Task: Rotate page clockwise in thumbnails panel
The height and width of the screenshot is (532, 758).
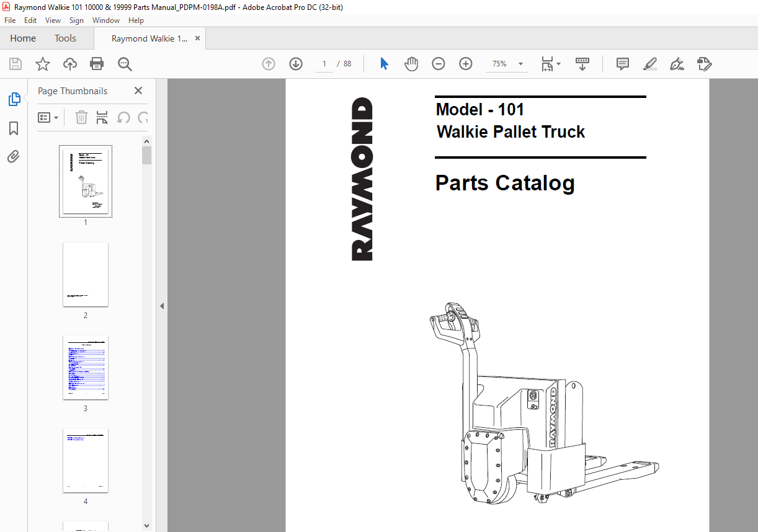Action: tap(143, 117)
